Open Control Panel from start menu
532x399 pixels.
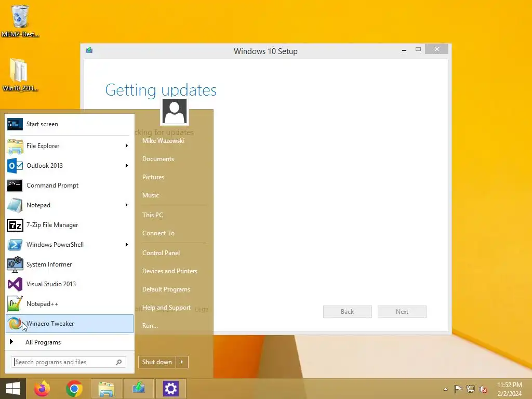tap(161, 253)
